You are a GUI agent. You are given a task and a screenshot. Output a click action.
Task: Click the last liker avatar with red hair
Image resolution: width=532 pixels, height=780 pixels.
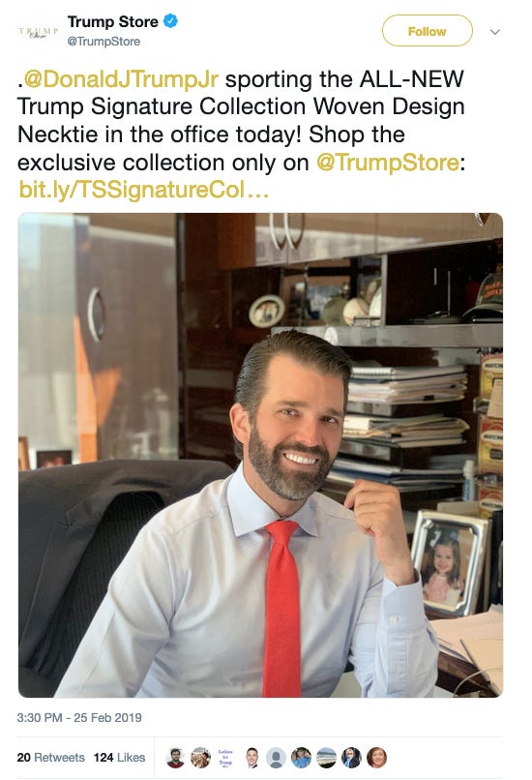[x=377, y=758]
